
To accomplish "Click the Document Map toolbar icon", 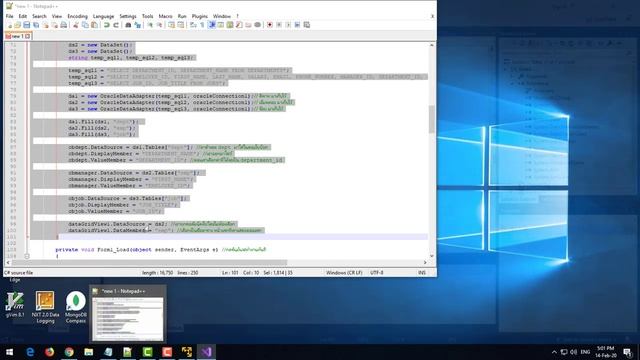I will click(230, 25).
